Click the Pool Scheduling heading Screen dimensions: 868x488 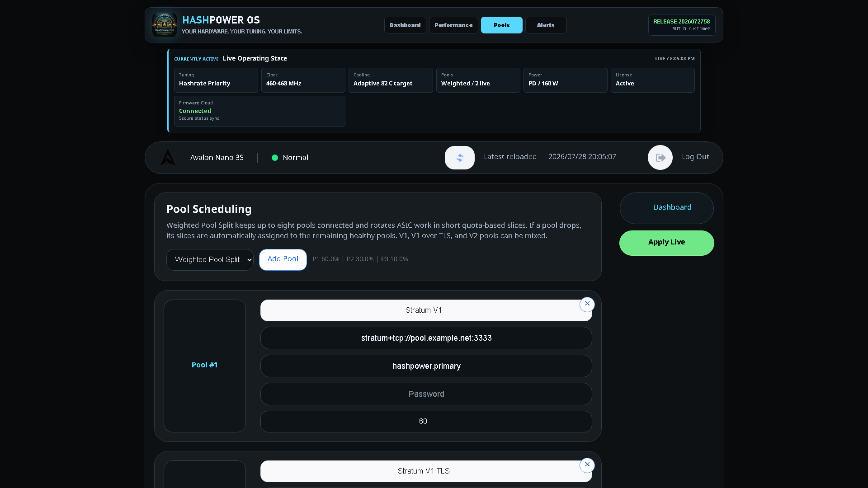pos(209,209)
